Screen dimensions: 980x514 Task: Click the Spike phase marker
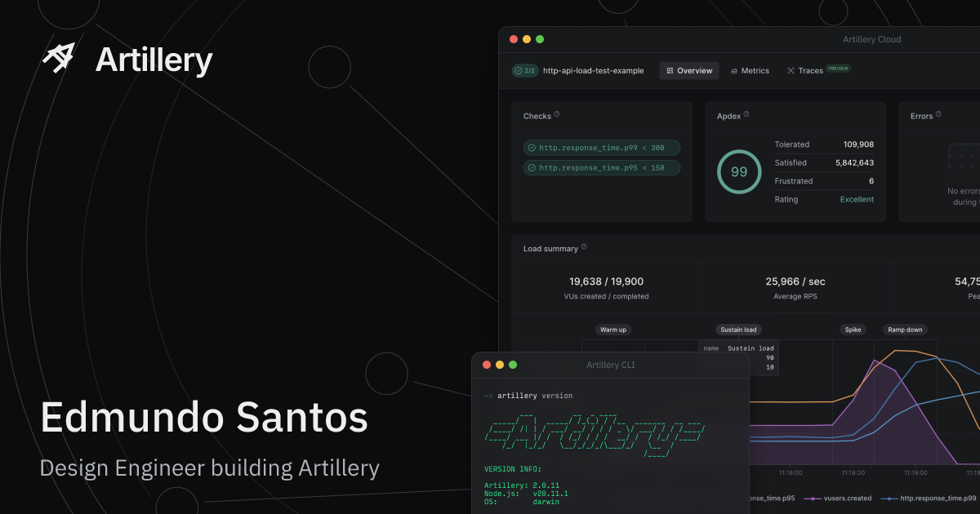pyautogui.click(x=853, y=330)
